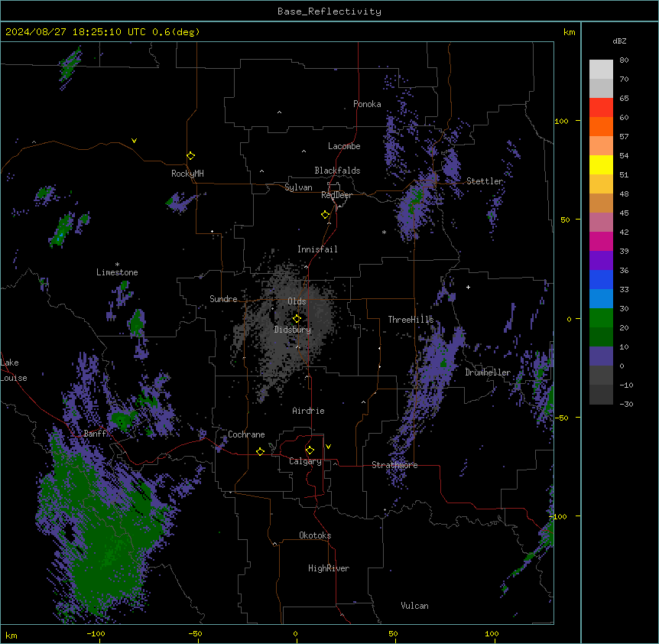
Task: Pick the dark green 10-20 dBZ legend swatch
Action: [601, 337]
